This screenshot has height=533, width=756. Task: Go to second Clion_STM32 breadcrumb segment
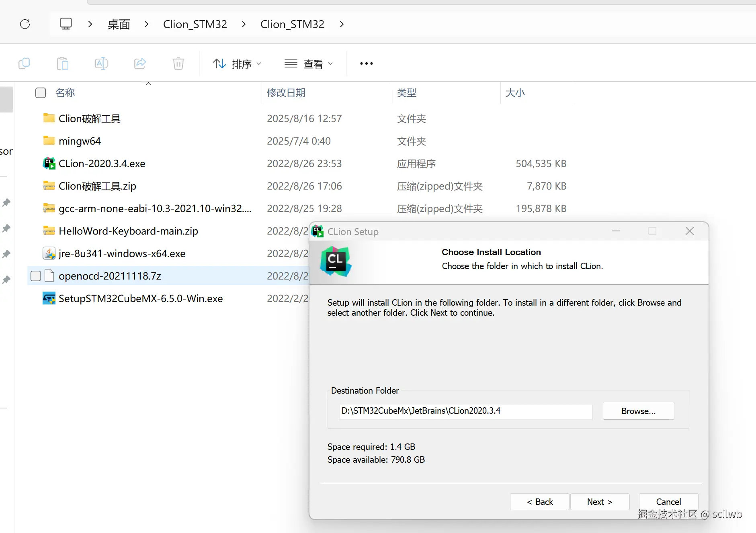coord(292,24)
